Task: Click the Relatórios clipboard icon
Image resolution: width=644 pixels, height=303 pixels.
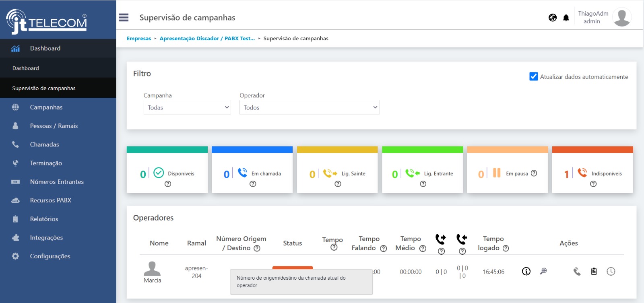Action: click(15, 219)
